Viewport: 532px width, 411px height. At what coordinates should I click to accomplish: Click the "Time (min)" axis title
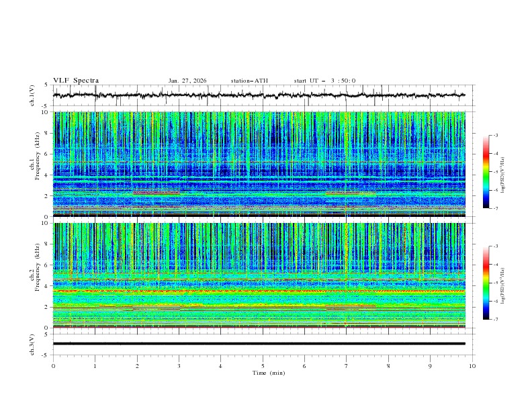[269, 373]
